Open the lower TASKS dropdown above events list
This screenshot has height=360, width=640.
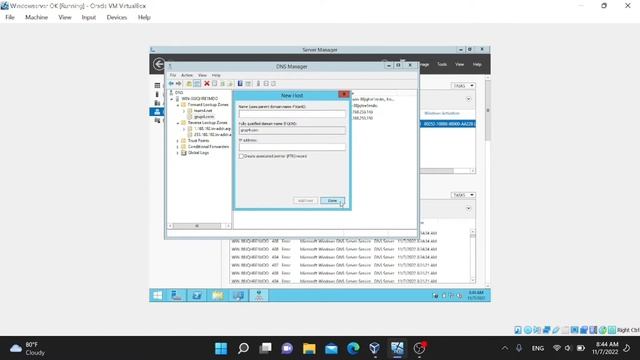pos(463,195)
